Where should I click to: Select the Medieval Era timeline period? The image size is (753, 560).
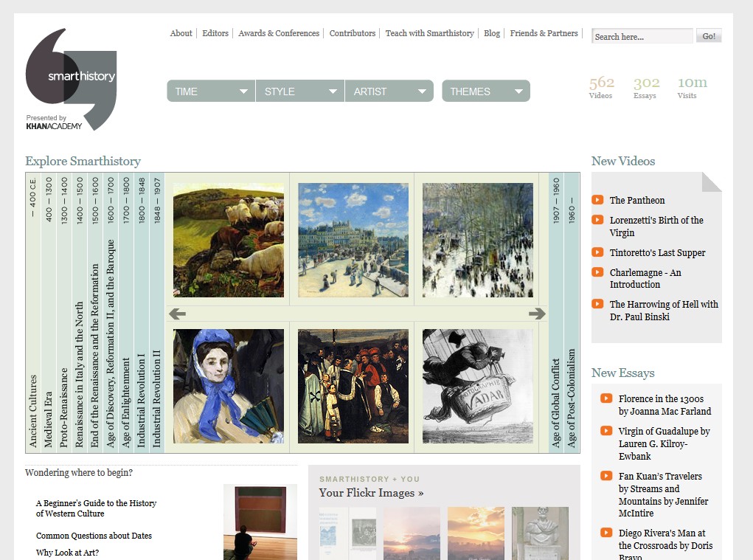[x=49, y=312]
